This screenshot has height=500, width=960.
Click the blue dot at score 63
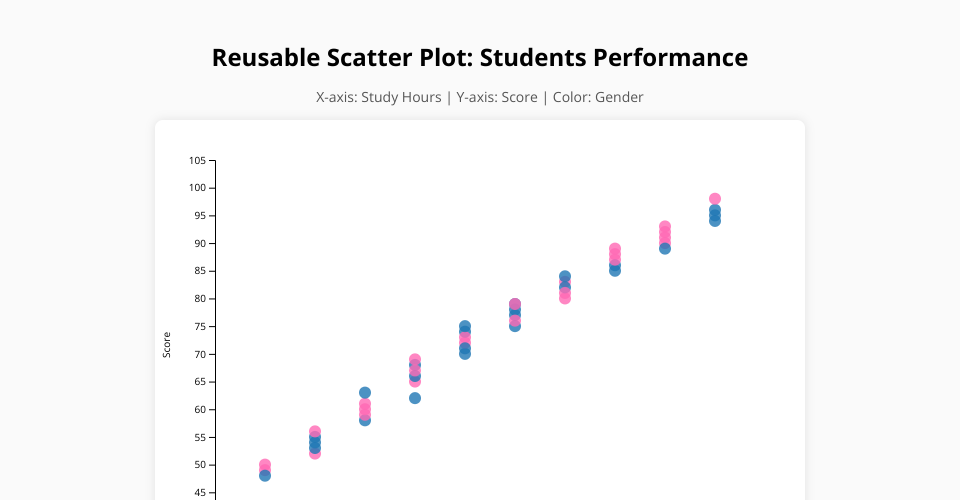coord(365,393)
